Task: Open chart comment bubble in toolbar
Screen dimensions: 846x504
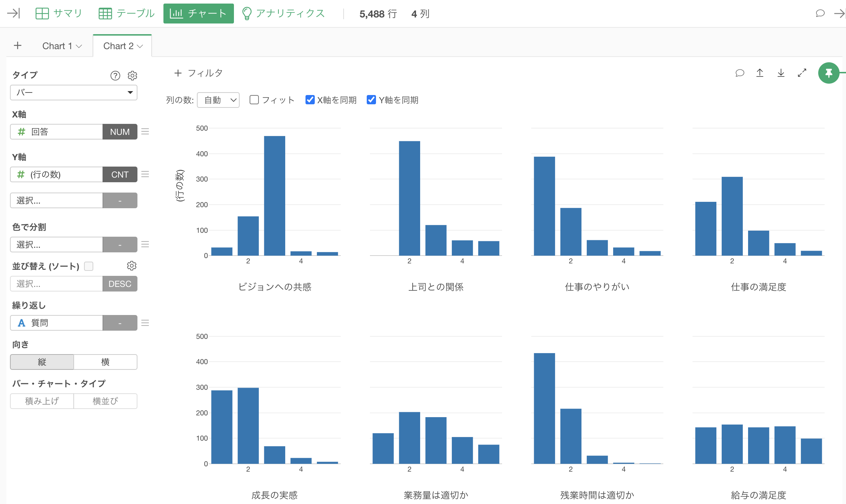Action: [740, 73]
